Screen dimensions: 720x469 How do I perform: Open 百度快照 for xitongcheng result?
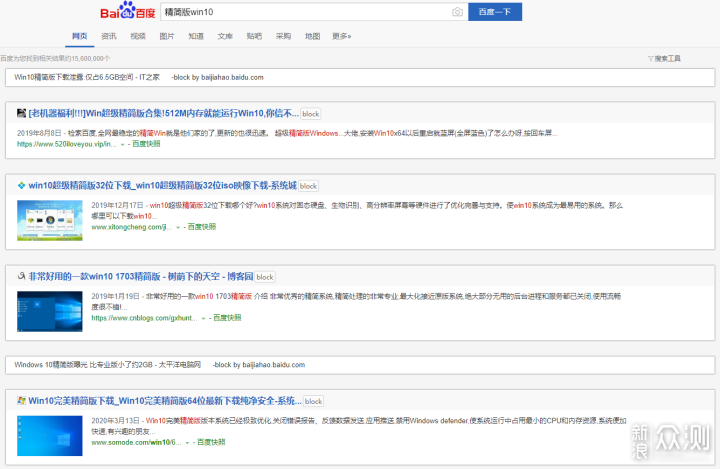pyautogui.click(x=202, y=227)
